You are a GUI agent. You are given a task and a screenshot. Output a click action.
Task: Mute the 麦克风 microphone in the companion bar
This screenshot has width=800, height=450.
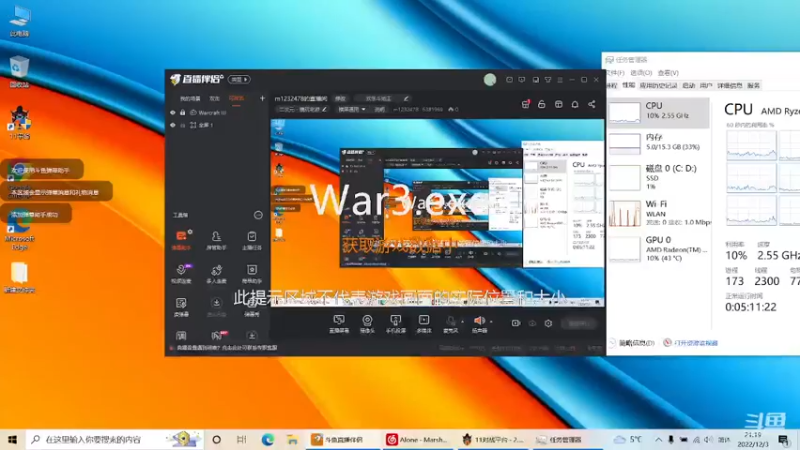tap(451, 323)
